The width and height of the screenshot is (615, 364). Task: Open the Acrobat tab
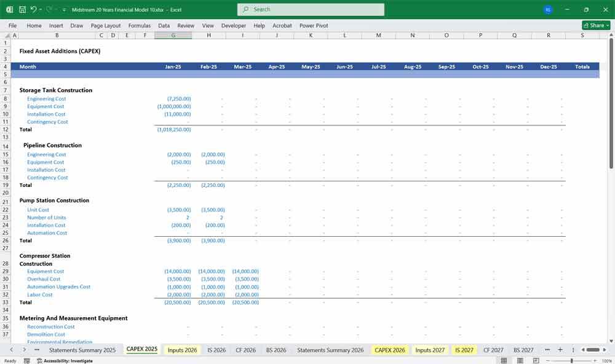282,25
